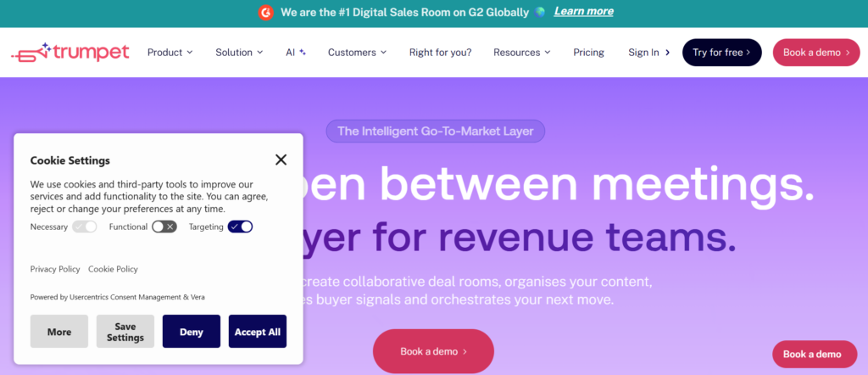
Task: Click the sparkle icon beside AI
Action: pos(303,52)
